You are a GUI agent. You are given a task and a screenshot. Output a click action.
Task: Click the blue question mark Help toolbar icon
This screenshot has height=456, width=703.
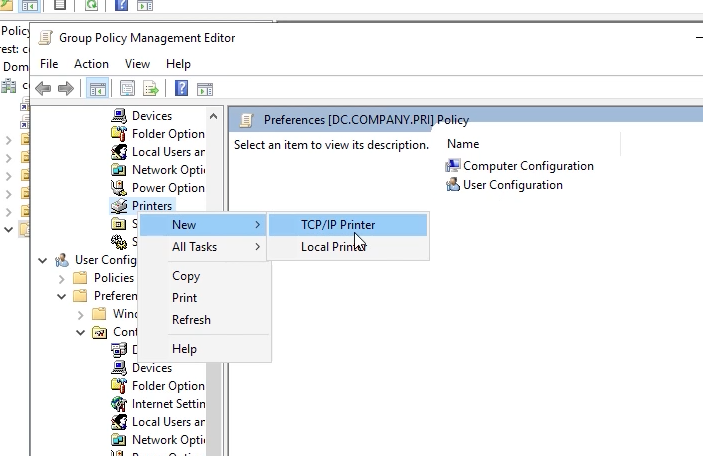181,89
